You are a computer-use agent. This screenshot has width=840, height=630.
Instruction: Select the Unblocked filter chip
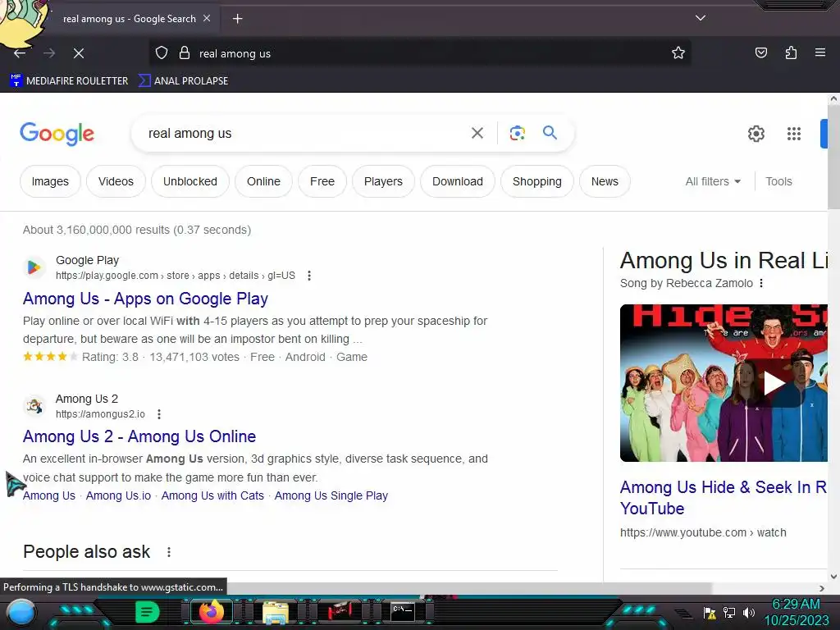tap(190, 181)
